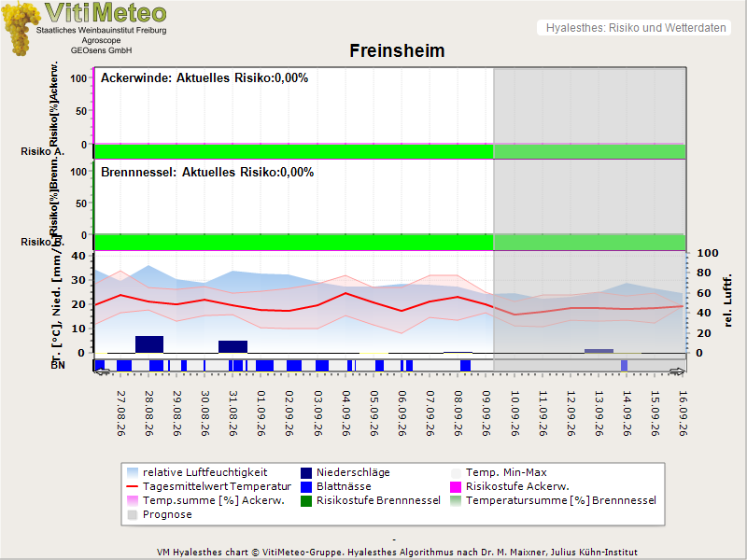
Task: Click the date label 10.09.26
Action: (x=514, y=413)
